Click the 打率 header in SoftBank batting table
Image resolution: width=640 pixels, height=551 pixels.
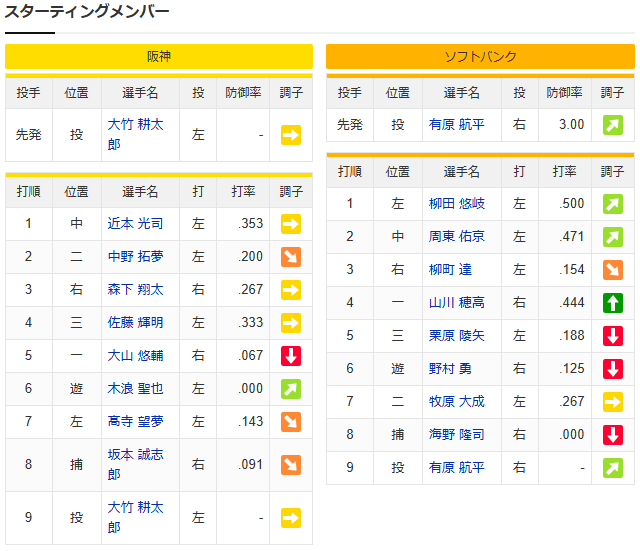[564, 171]
